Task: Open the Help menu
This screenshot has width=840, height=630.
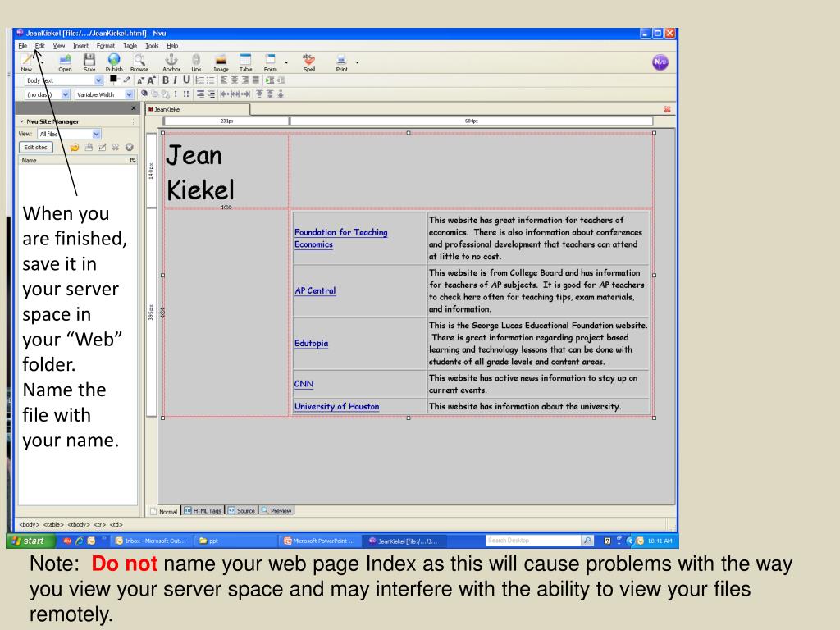Action: (x=172, y=46)
